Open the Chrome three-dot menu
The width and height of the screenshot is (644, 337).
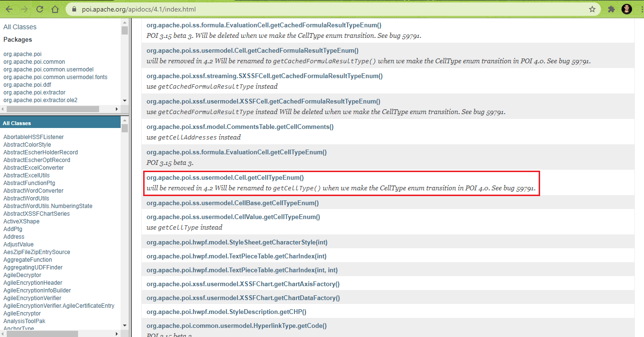(x=642, y=9)
